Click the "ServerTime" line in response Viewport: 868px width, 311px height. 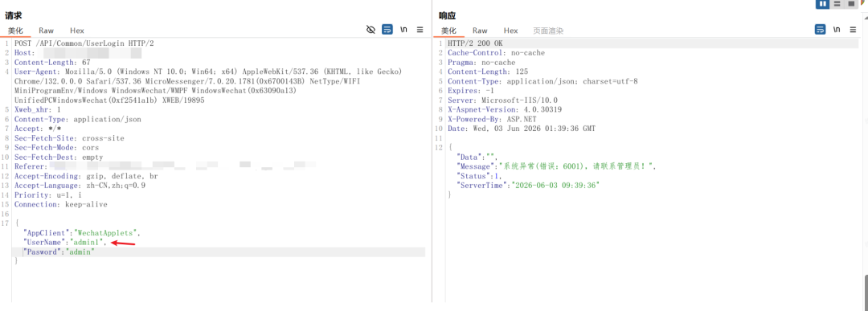point(527,186)
